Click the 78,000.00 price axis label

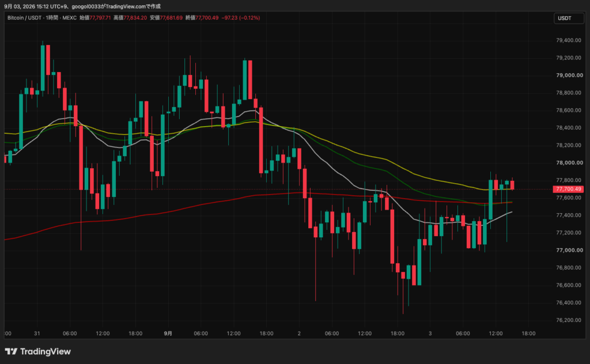pyautogui.click(x=569, y=163)
